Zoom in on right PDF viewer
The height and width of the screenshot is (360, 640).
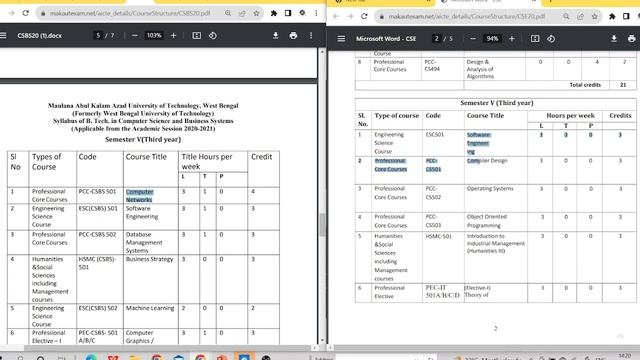click(512, 39)
